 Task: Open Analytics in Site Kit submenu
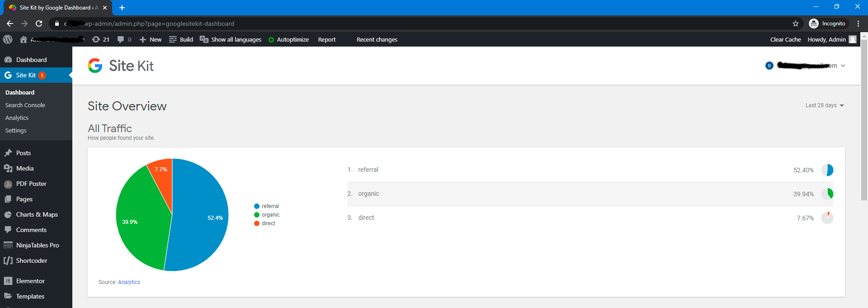click(17, 118)
